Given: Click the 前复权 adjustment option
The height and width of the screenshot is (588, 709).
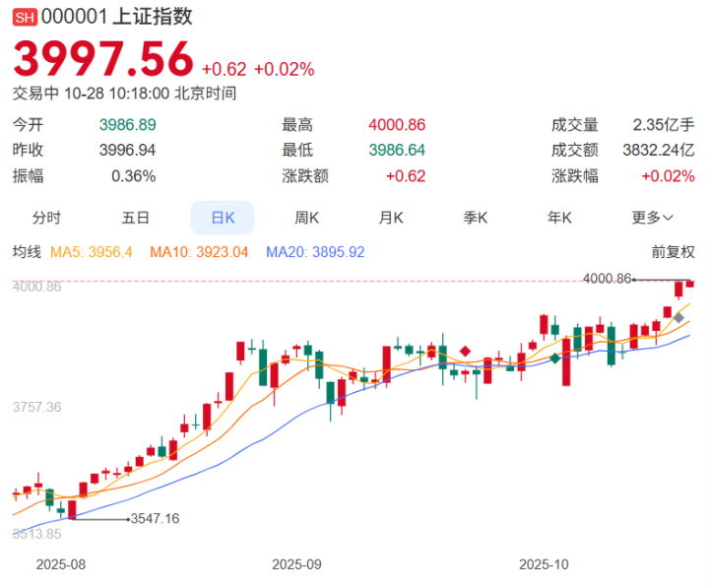Looking at the screenshot, I should pyautogui.click(x=673, y=251).
